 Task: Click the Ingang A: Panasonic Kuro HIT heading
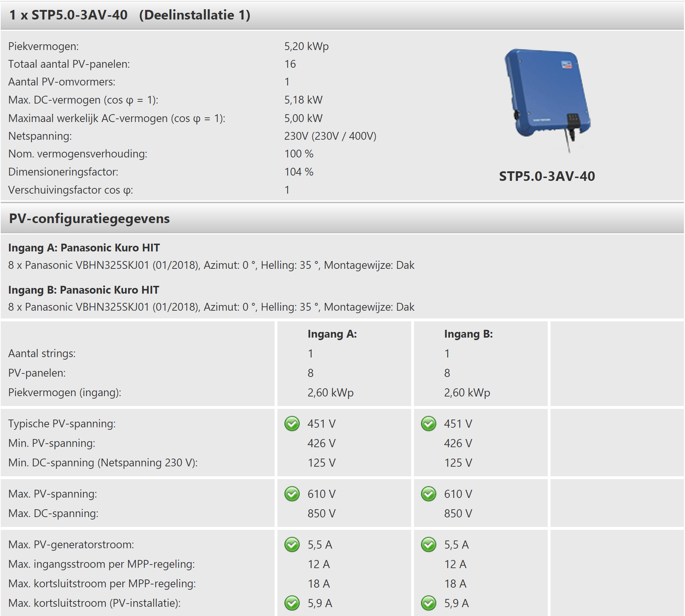84,248
